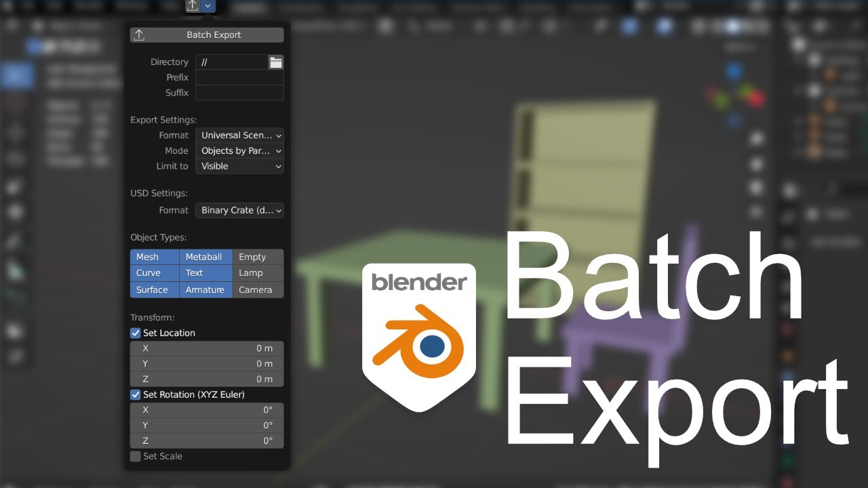
Task: Click the Location Y value field
Action: 207,364
